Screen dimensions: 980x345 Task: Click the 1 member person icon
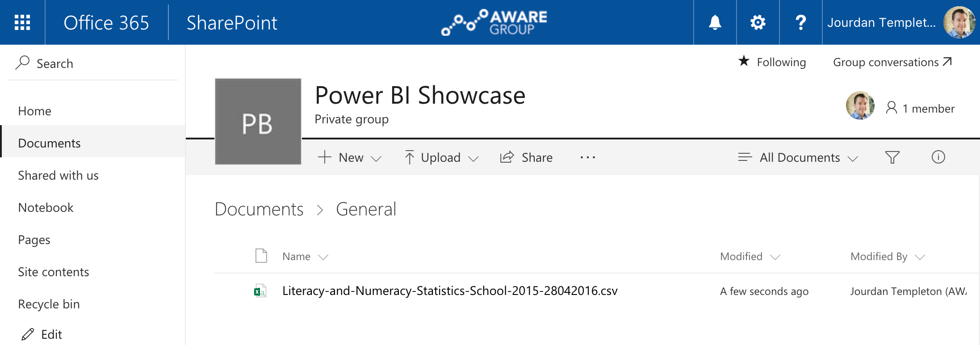click(891, 108)
